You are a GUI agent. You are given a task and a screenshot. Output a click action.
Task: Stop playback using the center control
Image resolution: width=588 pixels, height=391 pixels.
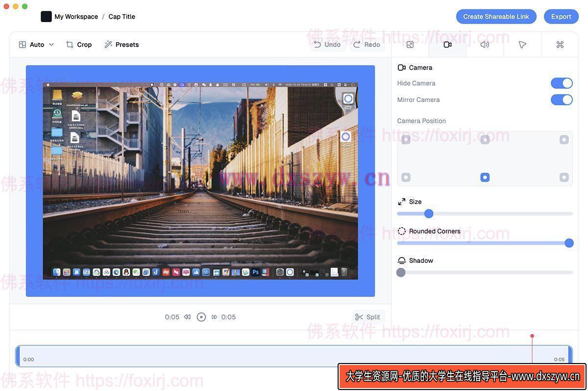click(201, 317)
